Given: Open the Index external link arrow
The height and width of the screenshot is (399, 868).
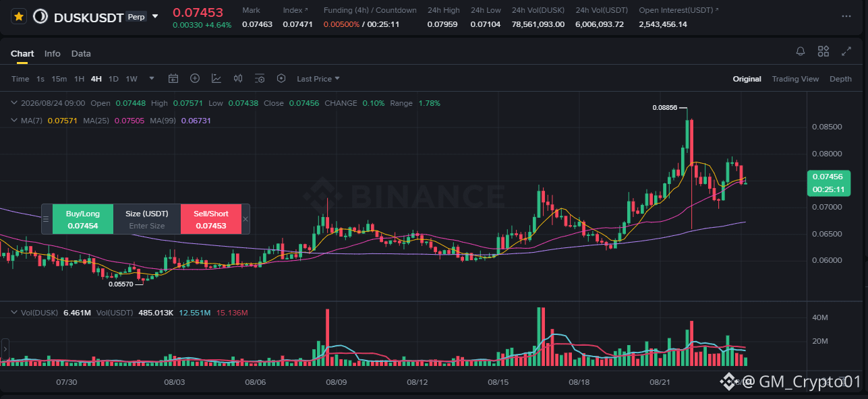Looking at the screenshot, I should pyautogui.click(x=306, y=10).
